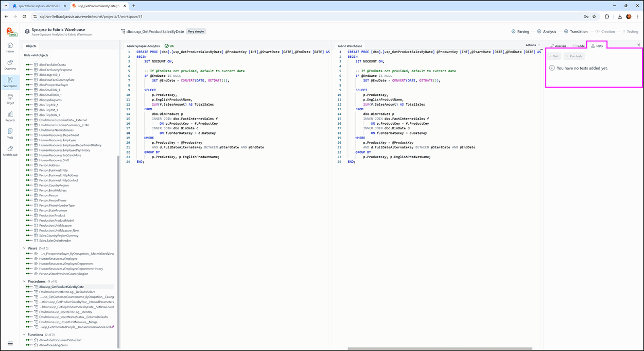Select the Workspace sidebar icon
Viewport: 644px width, 351px height.
click(10, 82)
